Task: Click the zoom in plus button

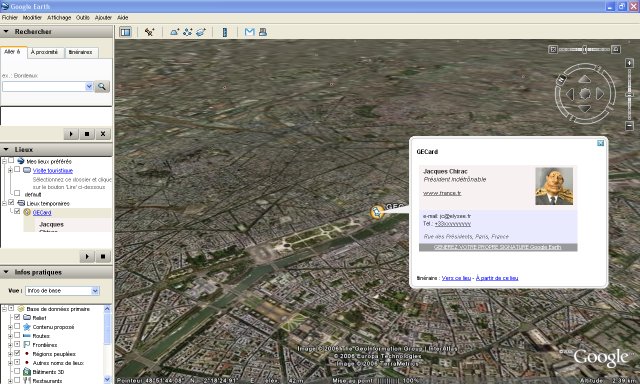Action: (x=629, y=63)
